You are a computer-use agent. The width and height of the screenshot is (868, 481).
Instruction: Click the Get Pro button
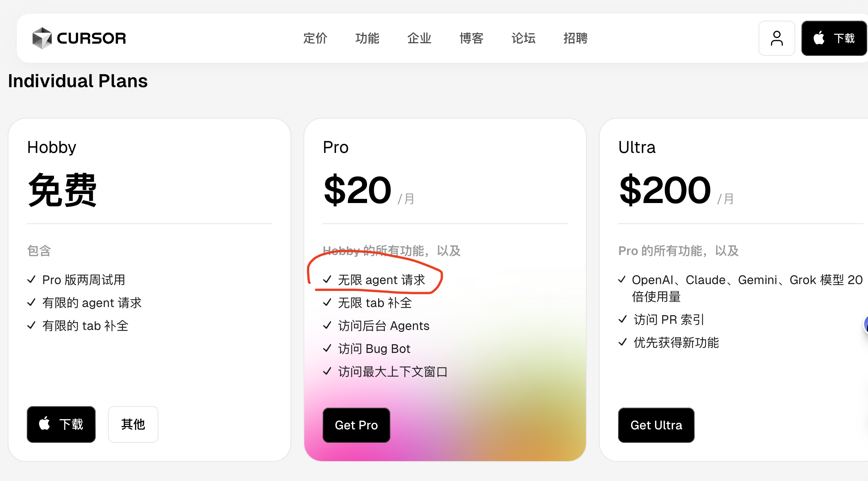[356, 425]
